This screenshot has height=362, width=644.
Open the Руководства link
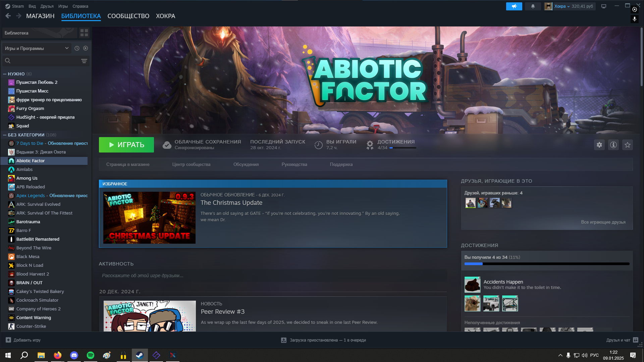[294, 165]
